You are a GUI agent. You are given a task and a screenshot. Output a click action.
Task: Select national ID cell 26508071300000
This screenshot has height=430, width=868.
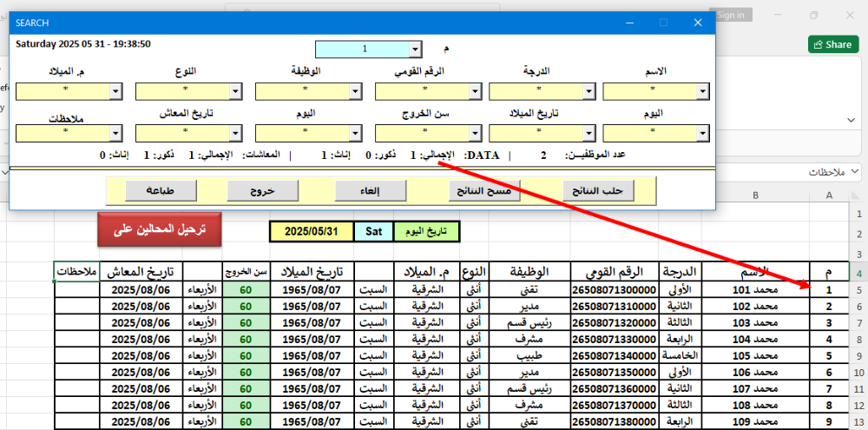[615, 290]
